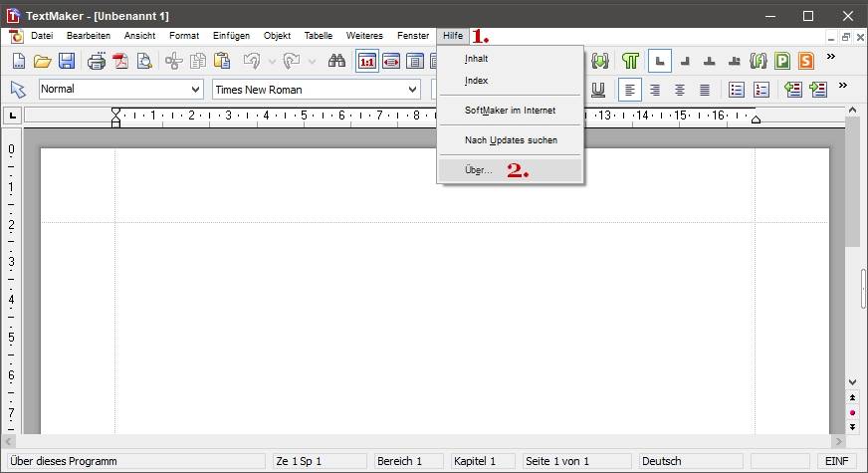Justify the paragraph text
The height and width of the screenshot is (473, 868).
705,90
